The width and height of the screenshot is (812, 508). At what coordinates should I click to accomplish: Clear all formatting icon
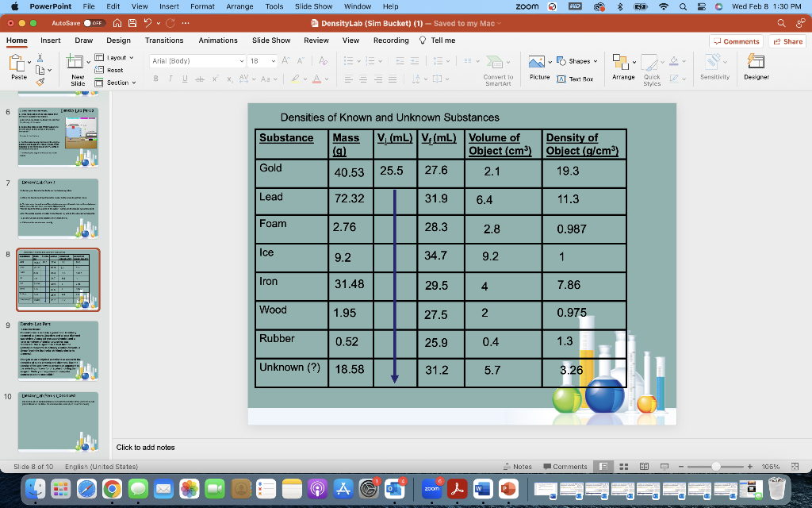pyautogui.click(x=324, y=60)
